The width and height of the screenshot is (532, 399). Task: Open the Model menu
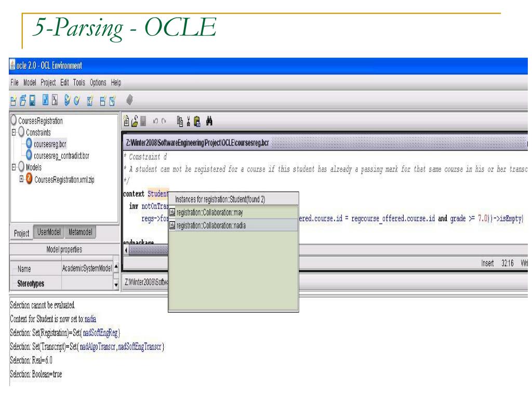(x=30, y=83)
